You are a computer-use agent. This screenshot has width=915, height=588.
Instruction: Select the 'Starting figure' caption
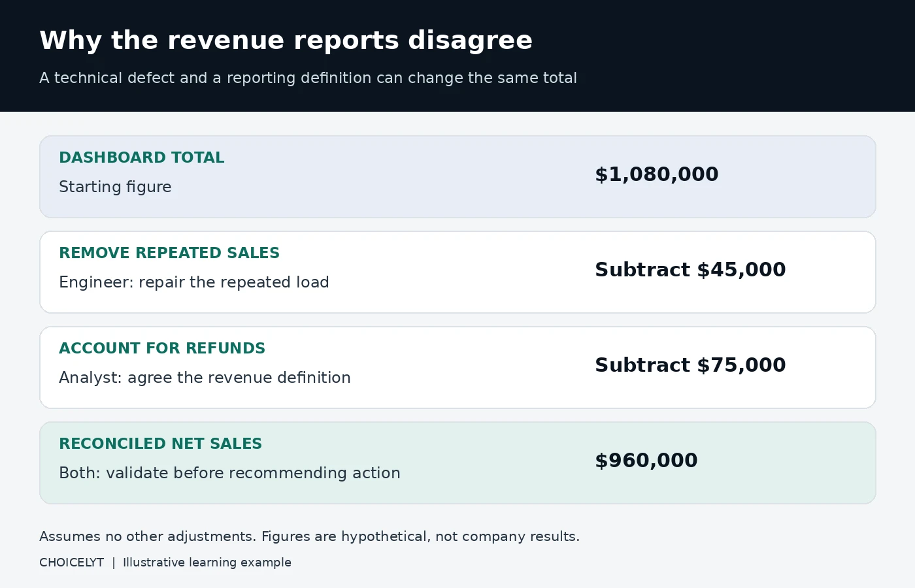pyautogui.click(x=115, y=187)
